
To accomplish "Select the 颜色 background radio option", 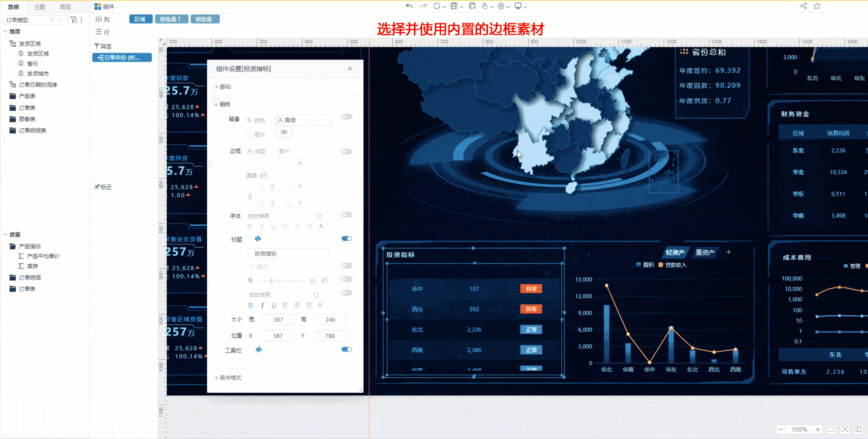I will tap(249, 120).
